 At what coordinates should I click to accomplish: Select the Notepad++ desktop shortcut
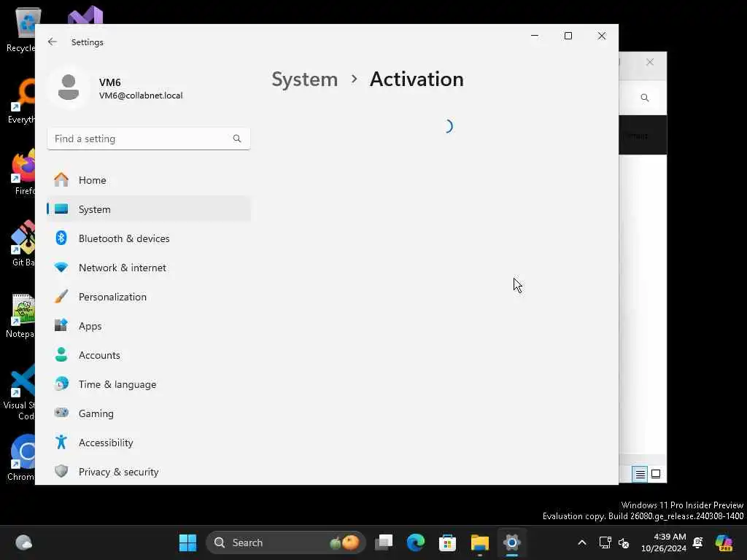tap(21, 315)
